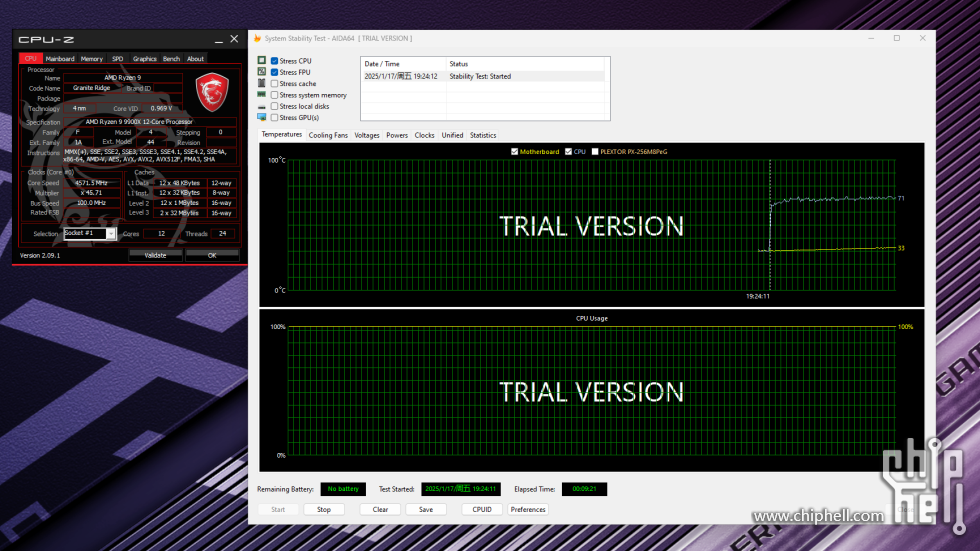Click the cache stress icon
The height and width of the screenshot is (551, 980).
coord(262,83)
